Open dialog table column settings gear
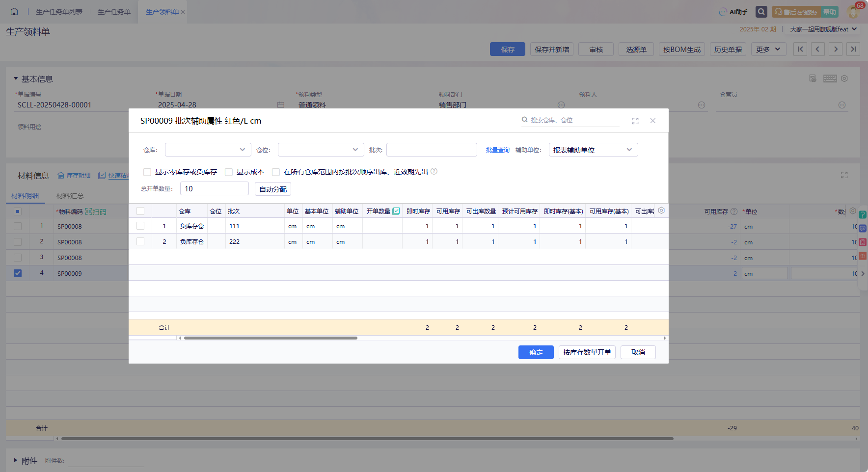The image size is (868, 472). point(661,210)
